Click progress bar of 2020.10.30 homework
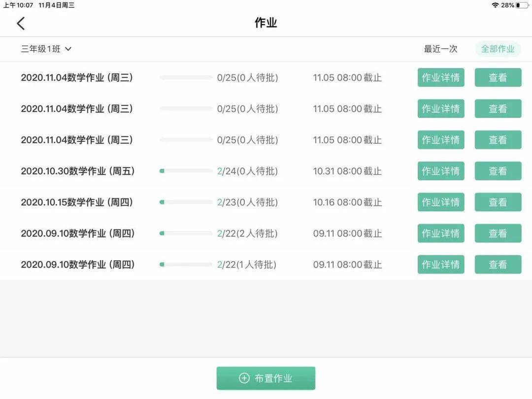532x399 pixels. (186, 171)
